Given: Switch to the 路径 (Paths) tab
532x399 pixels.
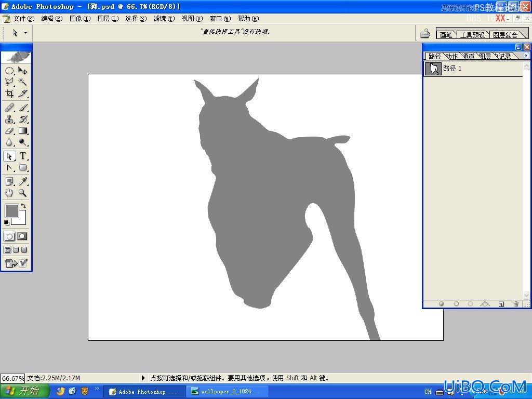Looking at the screenshot, I should click(x=435, y=56).
